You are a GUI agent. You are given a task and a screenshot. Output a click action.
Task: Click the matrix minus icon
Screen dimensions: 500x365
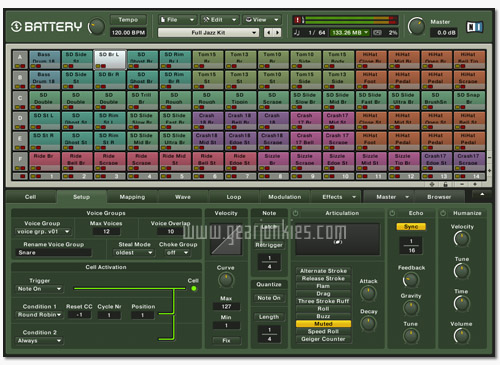click(x=462, y=184)
